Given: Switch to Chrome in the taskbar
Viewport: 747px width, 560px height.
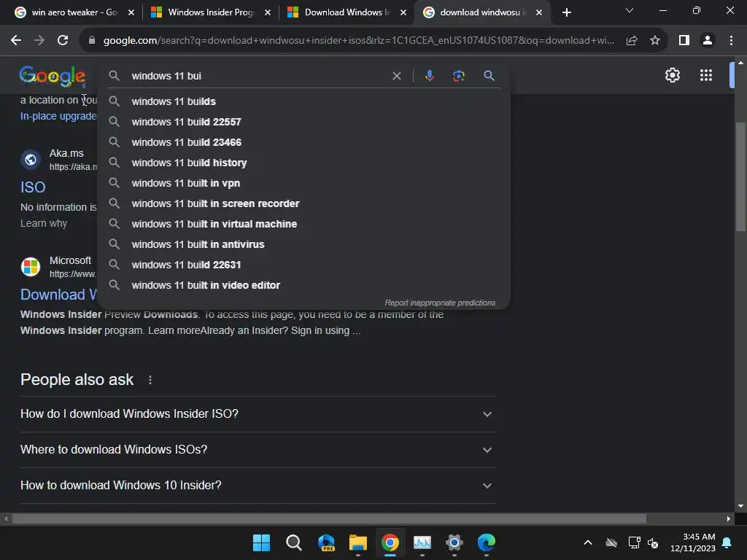Looking at the screenshot, I should [x=390, y=542].
